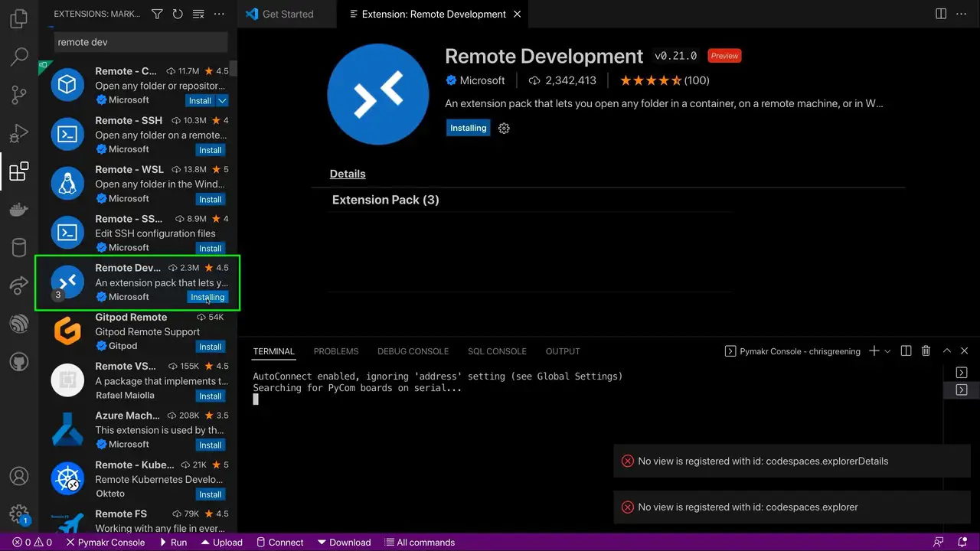This screenshot has height=551, width=980.
Task: Click Upload in the Pymakr status bar
Action: [221, 542]
